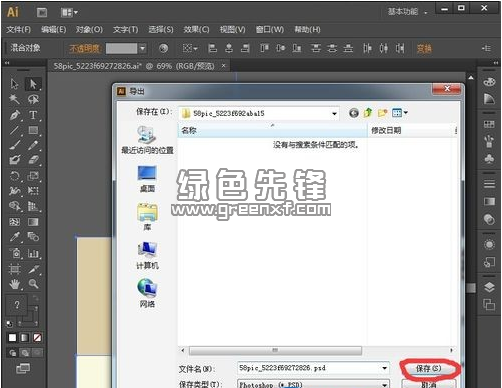Select the Rotate tool
The width and height of the screenshot is (502, 388).
click(x=14, y=176)
